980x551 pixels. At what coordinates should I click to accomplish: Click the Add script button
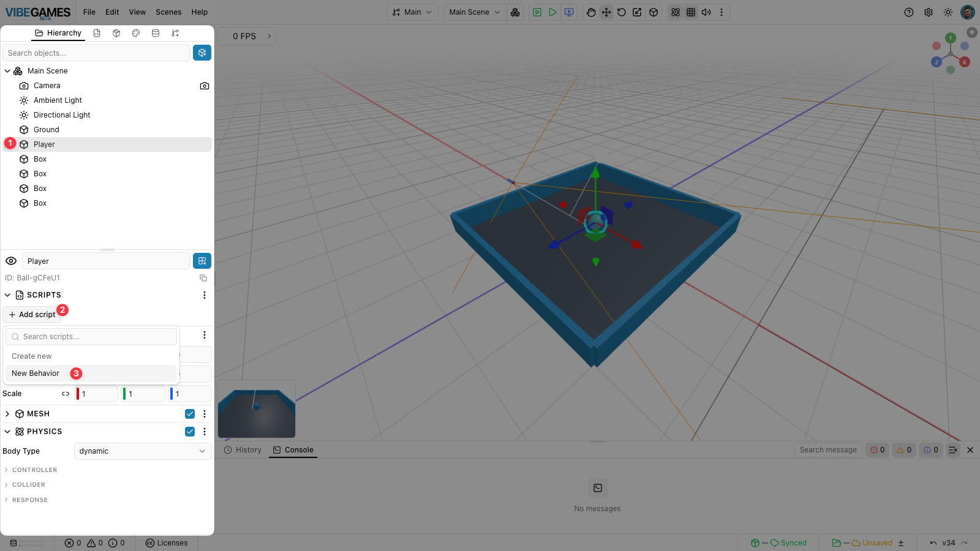pos(32,315)
